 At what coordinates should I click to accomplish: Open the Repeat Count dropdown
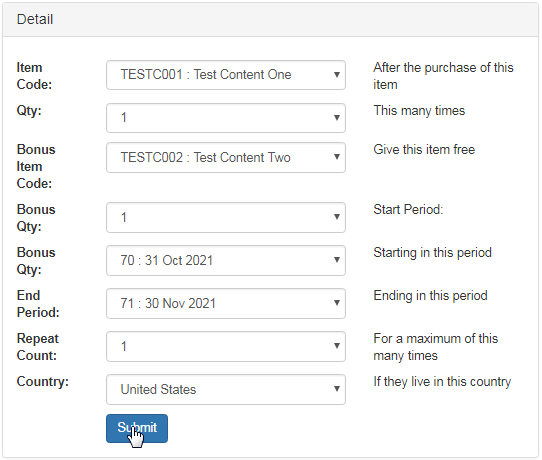tap(226, 347)
